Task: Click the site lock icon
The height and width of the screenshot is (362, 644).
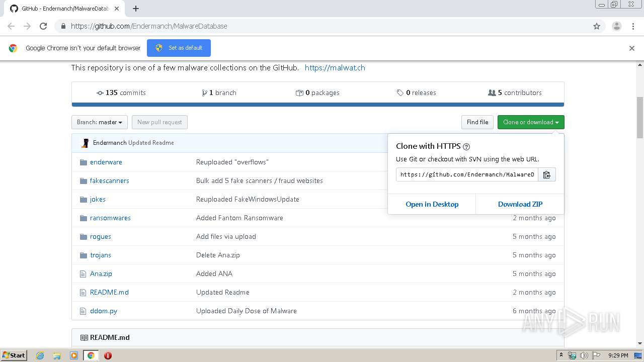Action: pyautogui.click(x=63, y=26)
